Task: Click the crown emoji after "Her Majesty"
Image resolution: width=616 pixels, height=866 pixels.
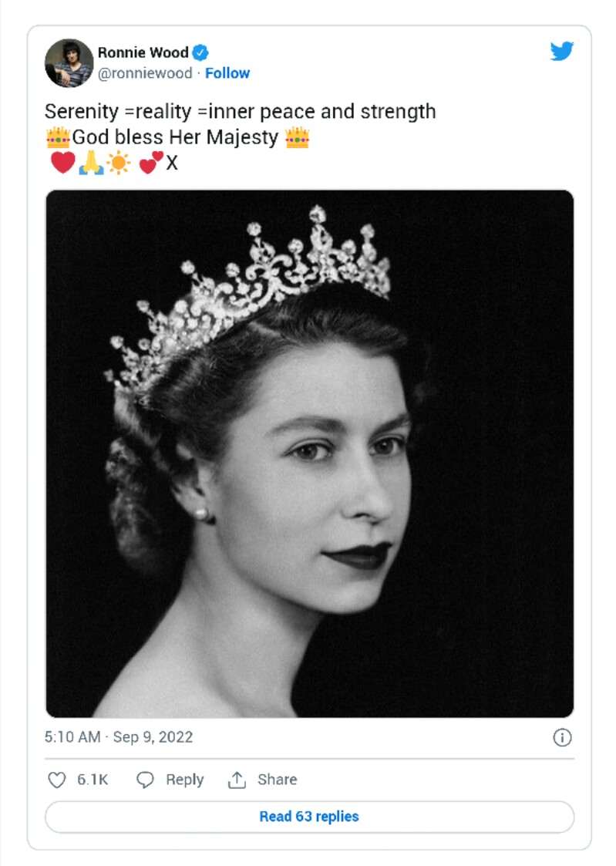Action: click(297, 138)
